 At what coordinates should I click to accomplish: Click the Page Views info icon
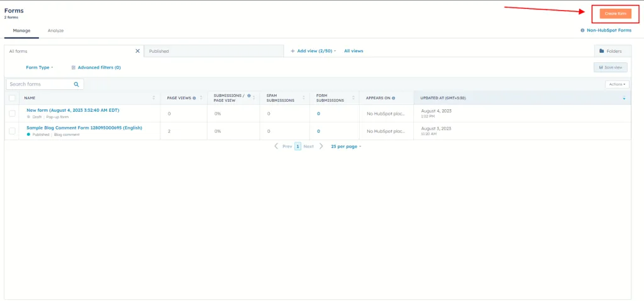point(194,98)
